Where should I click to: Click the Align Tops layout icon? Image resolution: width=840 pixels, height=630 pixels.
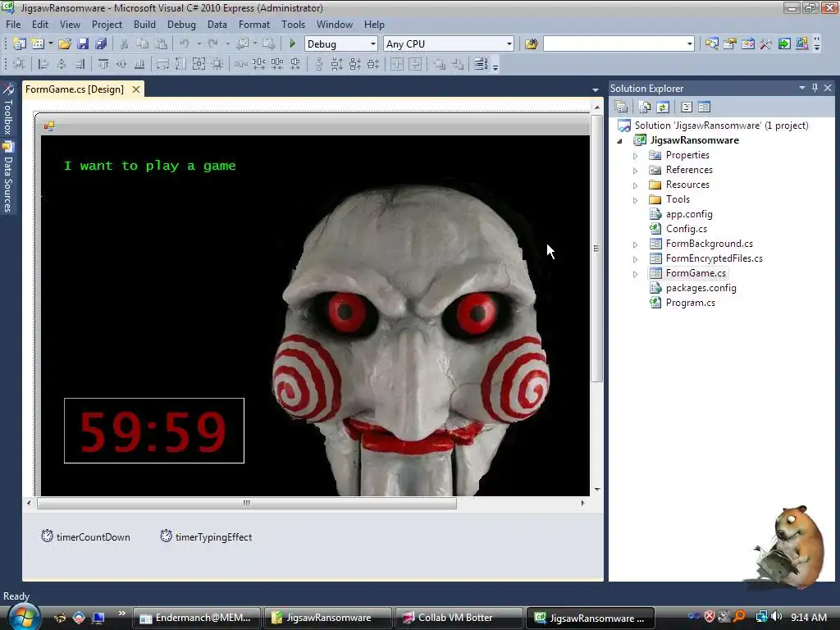103,64
